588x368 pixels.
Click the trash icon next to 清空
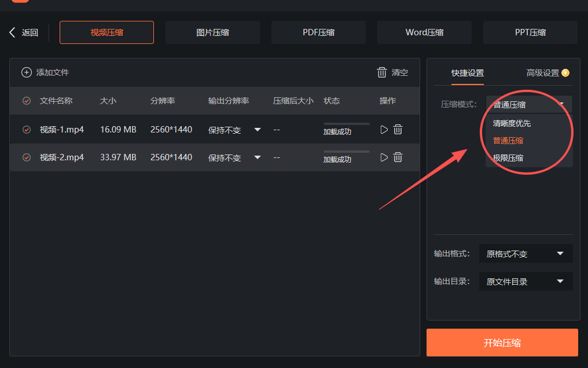[382, 72]
